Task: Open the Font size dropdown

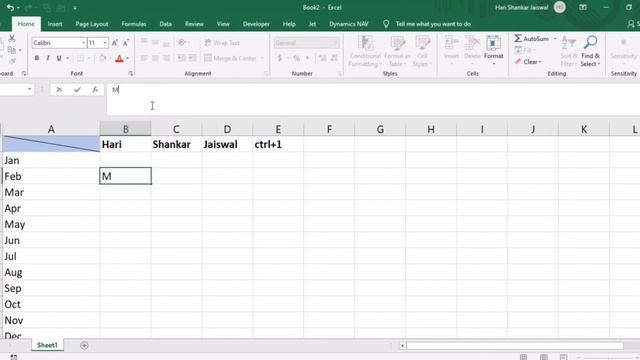Action: [105, 42]
